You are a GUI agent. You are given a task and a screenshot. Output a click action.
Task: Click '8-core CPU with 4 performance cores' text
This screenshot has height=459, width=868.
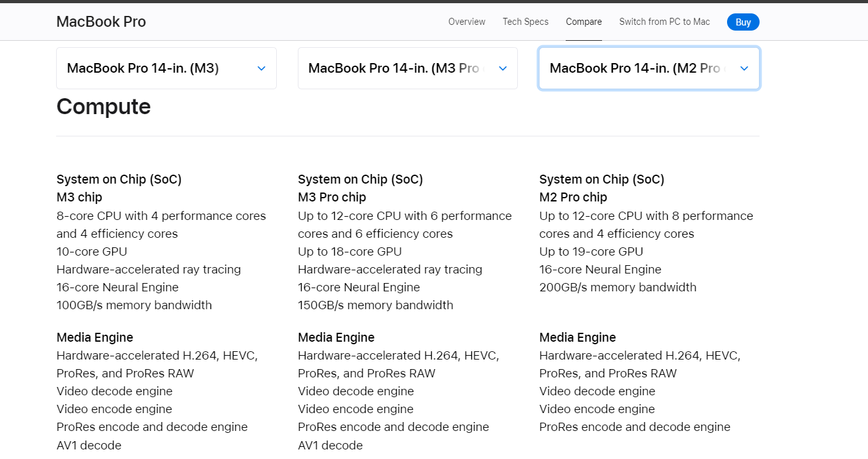tap(161, 215)
